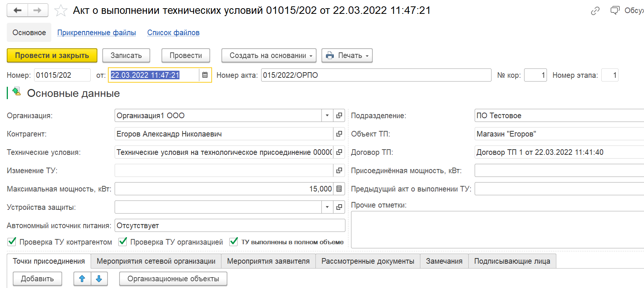Go back with the left arrow button
The height and width of the screenshot is (288, 644).
17,10
